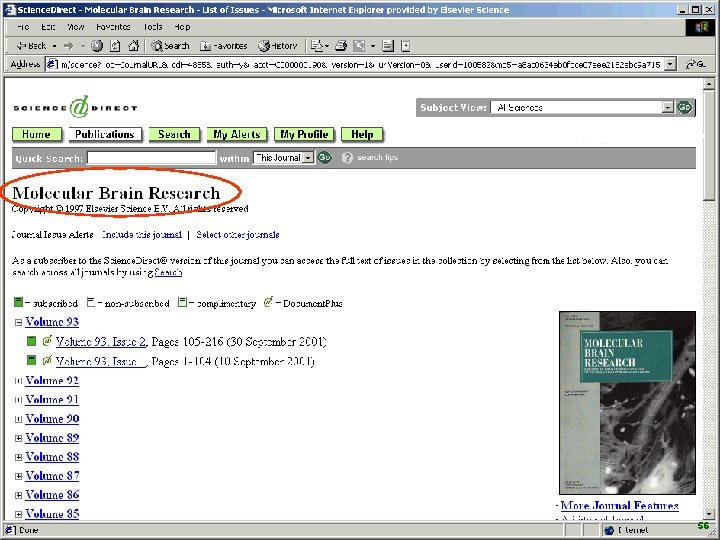Image resolution: width=720 pixels, height=540 pixels.
Task: Click the subscribed icon for Volume 93 Issue 2
Action: 31,341
